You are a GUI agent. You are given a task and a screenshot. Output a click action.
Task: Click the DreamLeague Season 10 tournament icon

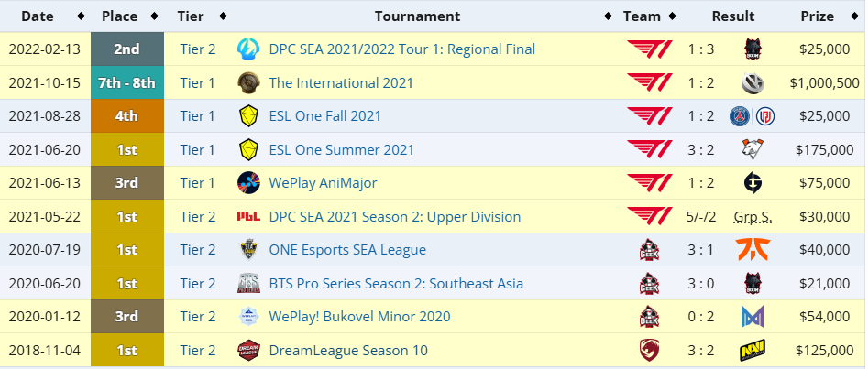click(x=248, y=351)
